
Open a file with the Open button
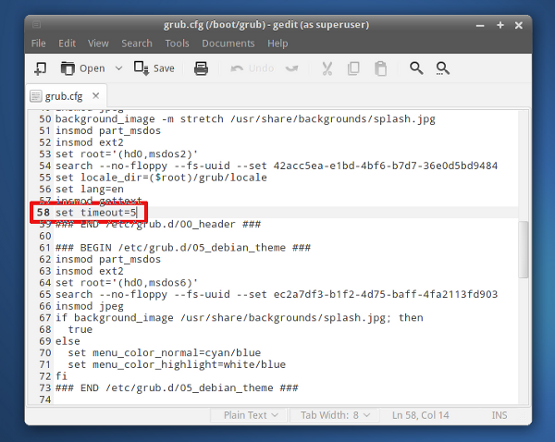[83, 68]
